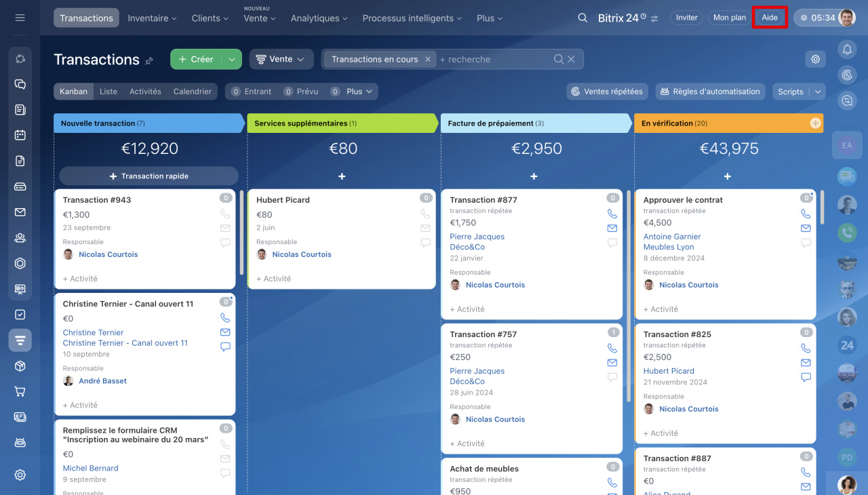Click the orange plus on En vérification column

coord(815,123)
